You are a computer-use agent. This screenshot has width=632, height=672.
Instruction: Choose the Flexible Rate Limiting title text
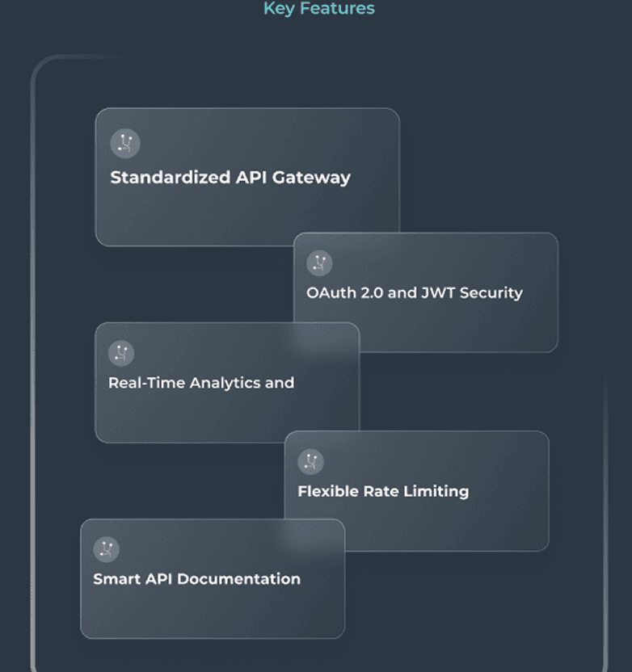tap(383, 491)
